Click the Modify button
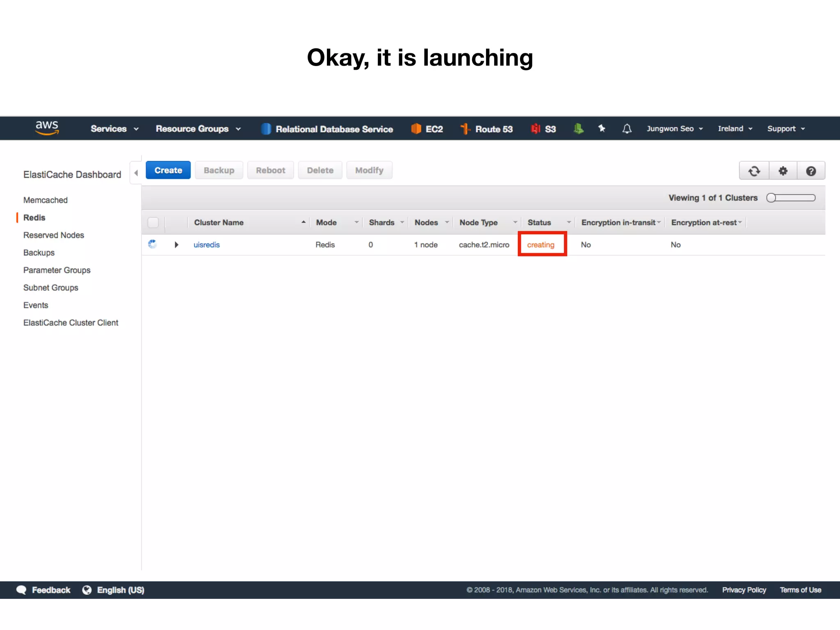Image resolution: width=840 pixels, height=630 pixels. 370,170
